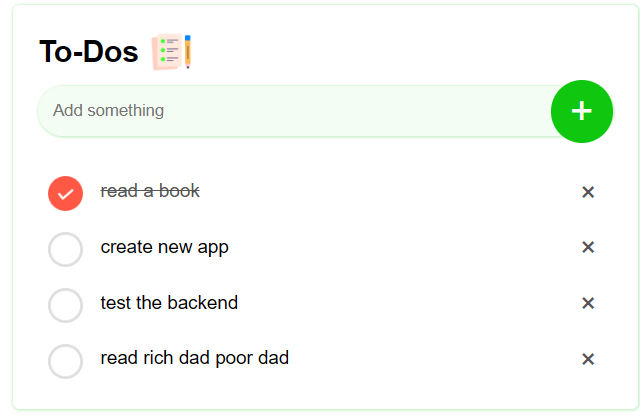Delete the 'test the backend' item
Image resolution: width=642 pixels, height=417 pixels.
(x=588, y=303)
